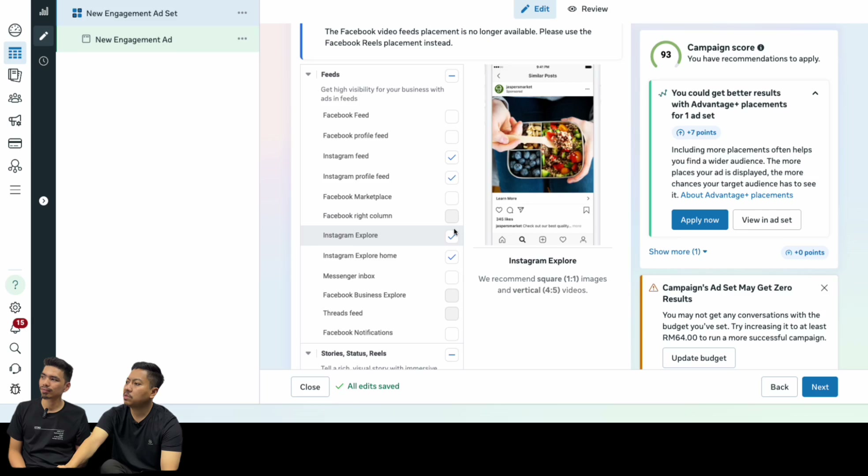Open the account overview gauge icon
This screenshot has height=476, width=868.
[15, 30]
